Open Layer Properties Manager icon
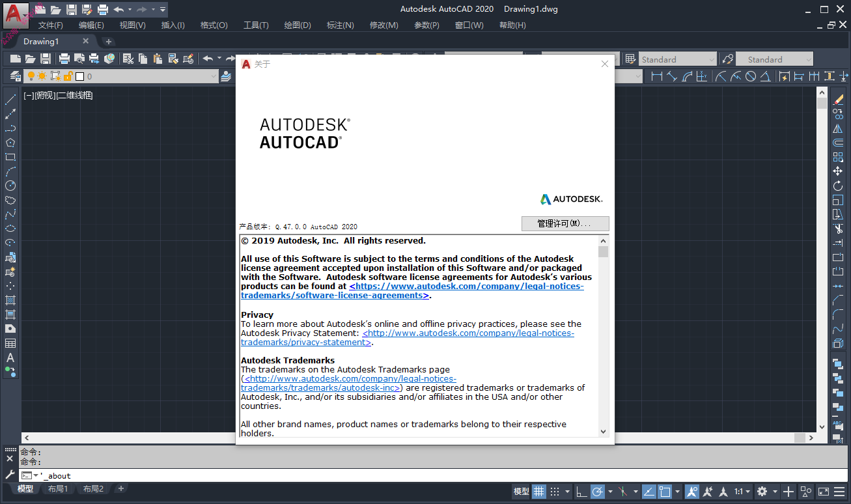This screenshot has height=504, width=851. pos(15,76)
